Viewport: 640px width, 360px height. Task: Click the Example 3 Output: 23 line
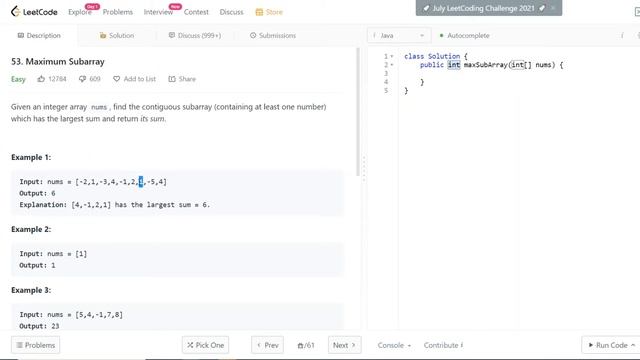(39, 326)
